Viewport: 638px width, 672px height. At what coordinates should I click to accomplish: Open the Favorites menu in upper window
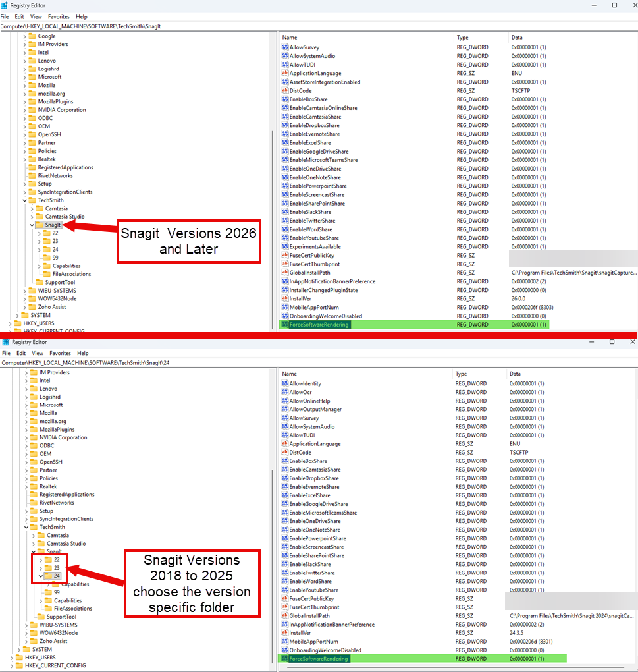57,16
